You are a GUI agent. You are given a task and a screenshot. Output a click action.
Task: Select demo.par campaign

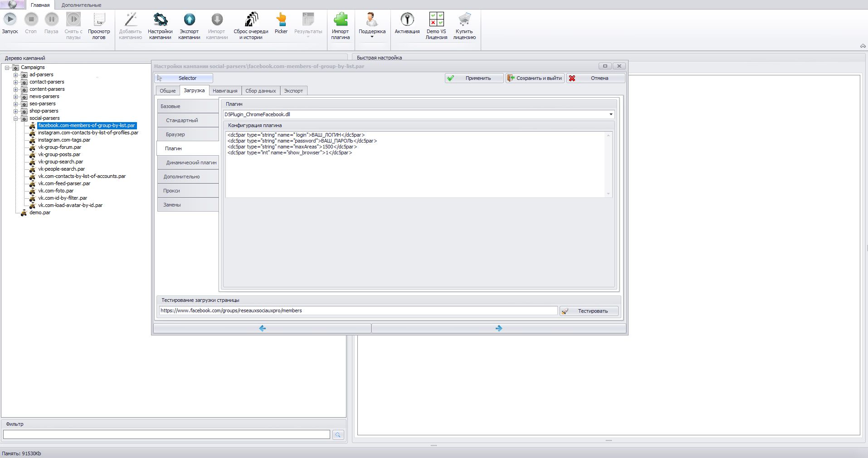point(40,212)
